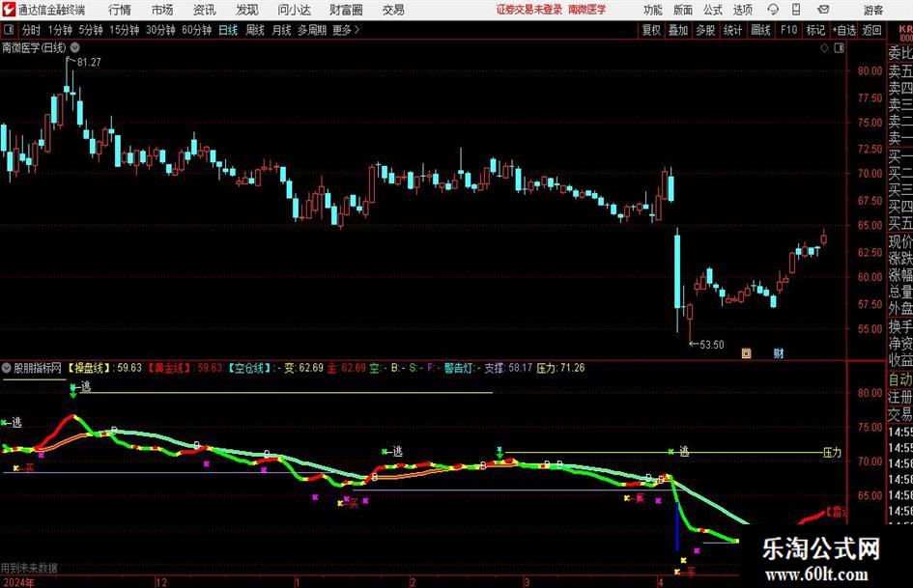Add stock via +自选 button
913x588 pixels.
(x=843, y=30)
